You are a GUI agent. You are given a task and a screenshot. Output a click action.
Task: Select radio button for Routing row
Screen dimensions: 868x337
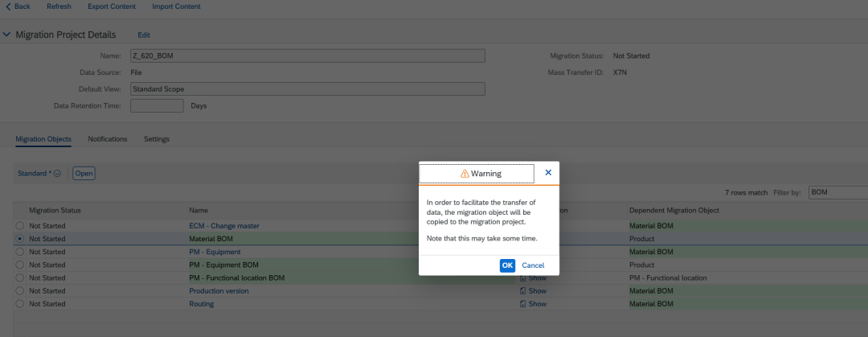pos(20,304)
